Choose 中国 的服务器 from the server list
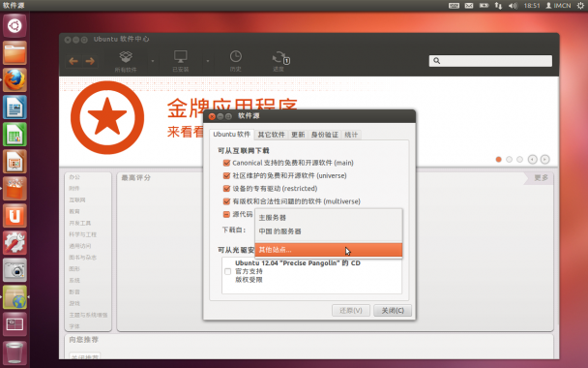The image size is (588, 368). (x=329, y=231)
